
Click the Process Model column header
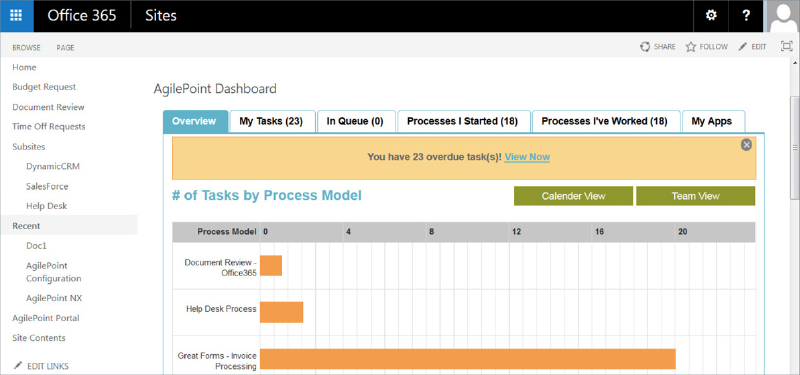227,232
